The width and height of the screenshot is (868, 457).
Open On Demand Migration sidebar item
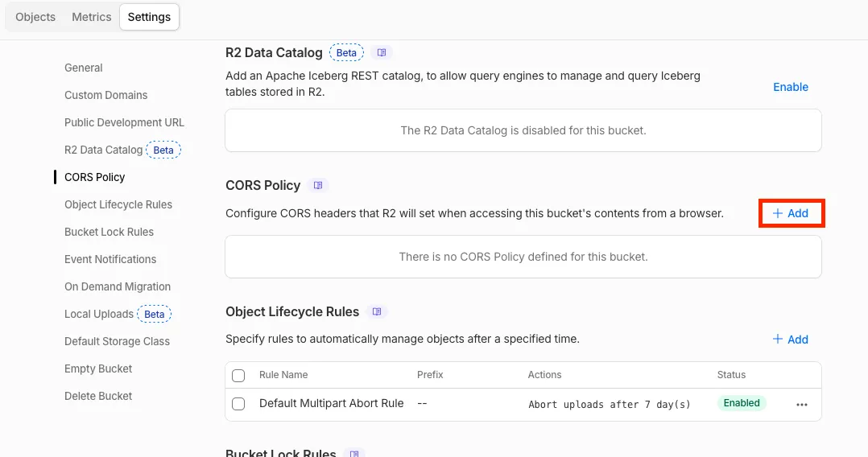118,286
